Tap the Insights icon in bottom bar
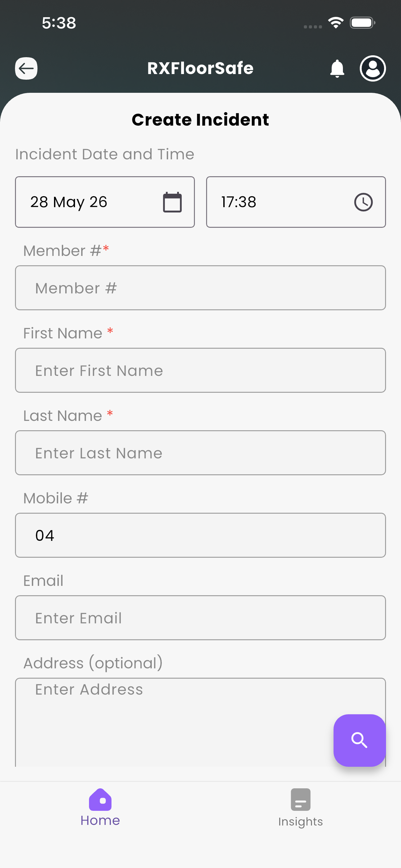This screenshot has height=868, width=401. click(x=301, y=800)
